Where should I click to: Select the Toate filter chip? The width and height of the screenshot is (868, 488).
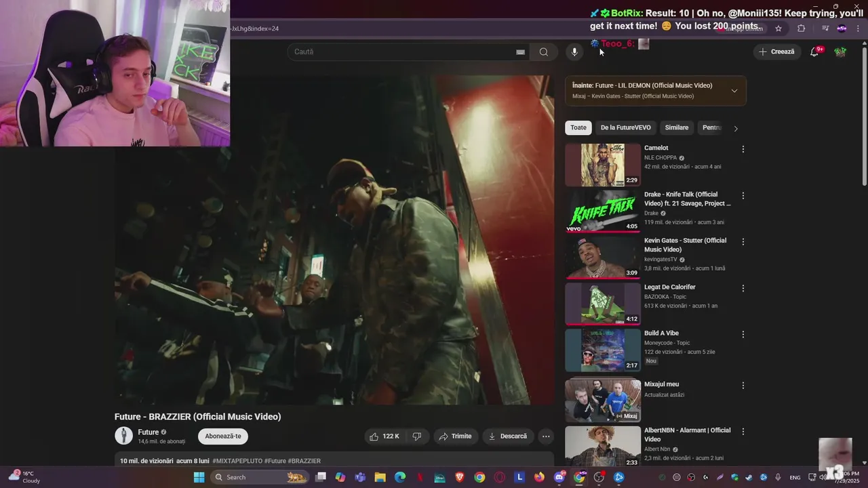578,127
